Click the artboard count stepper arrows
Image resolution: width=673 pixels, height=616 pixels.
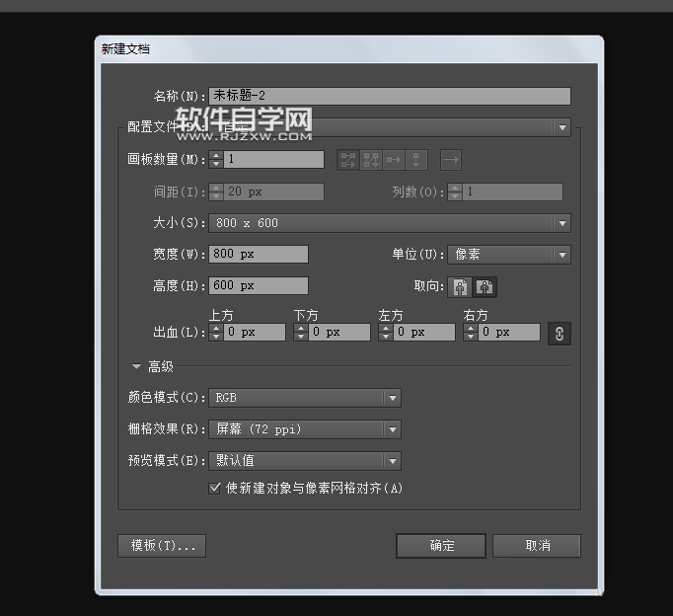tap(216, 159)
